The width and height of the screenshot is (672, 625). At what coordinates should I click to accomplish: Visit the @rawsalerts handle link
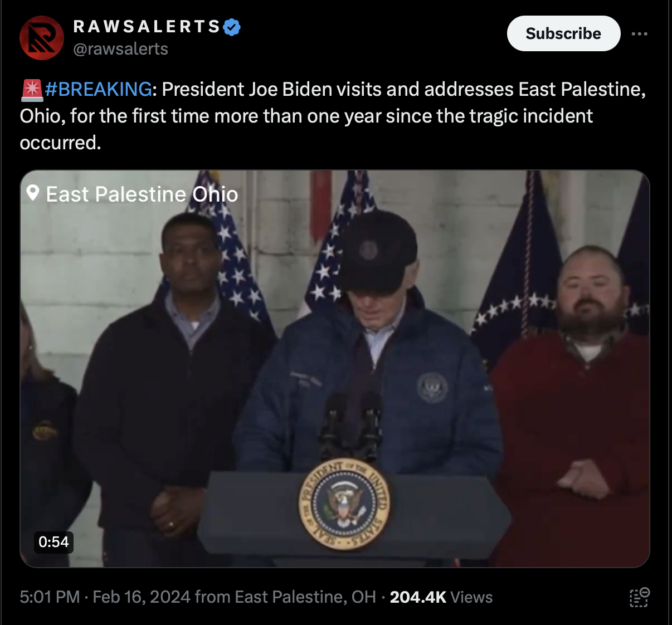[x=120, y=49]
